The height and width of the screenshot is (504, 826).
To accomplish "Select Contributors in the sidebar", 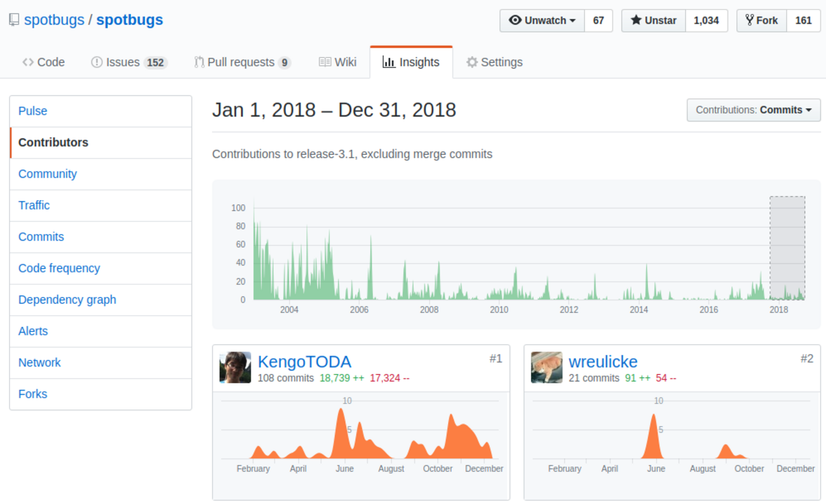I will pyautogui.click(x=100, y=143).
